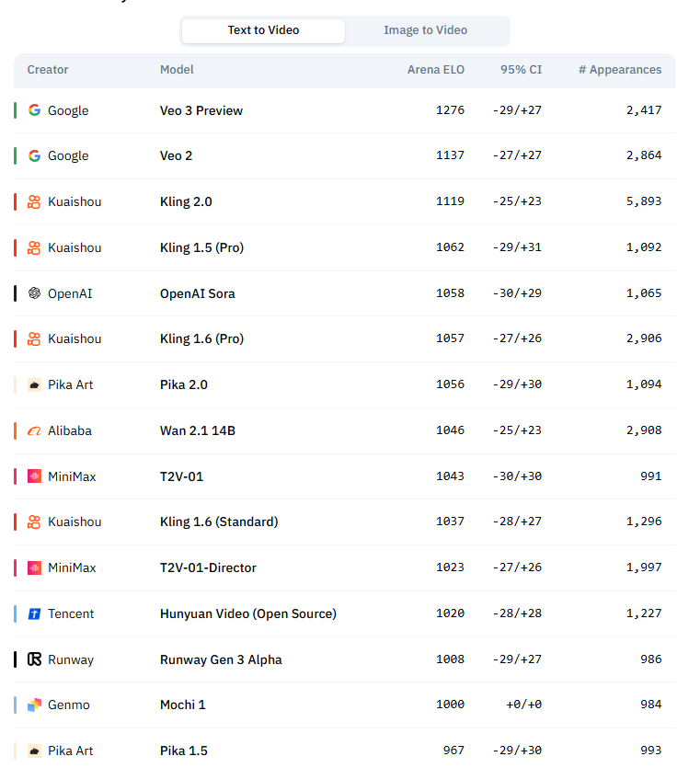Click the Genmo creator name
This screenshot has width=700, height=768.
(x=69, y=705)
